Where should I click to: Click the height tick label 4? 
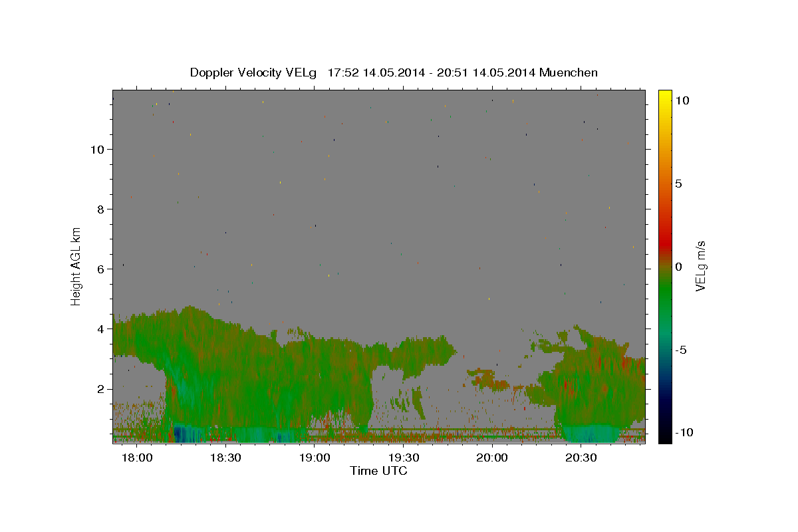pyautogui.click(x=100, y=329)
